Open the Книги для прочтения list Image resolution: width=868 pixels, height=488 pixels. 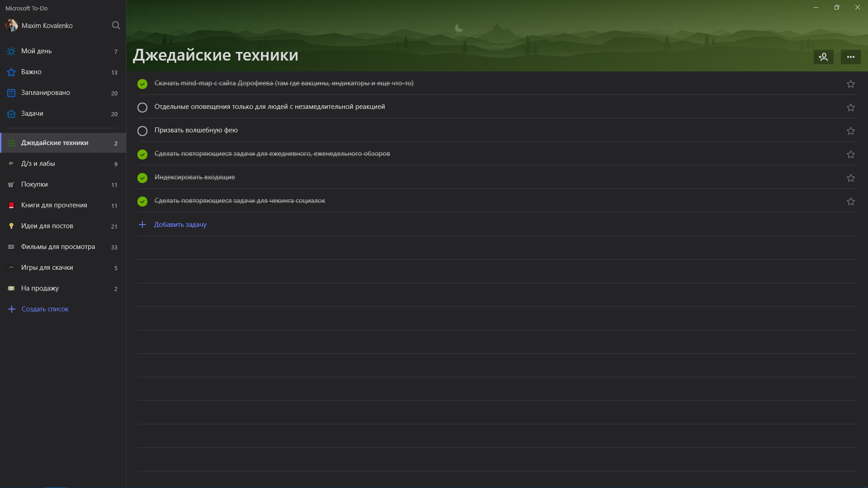click(63, 205)
